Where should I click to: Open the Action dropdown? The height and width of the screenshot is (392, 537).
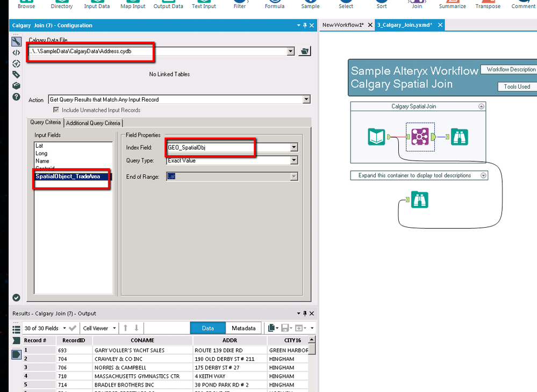306,99
